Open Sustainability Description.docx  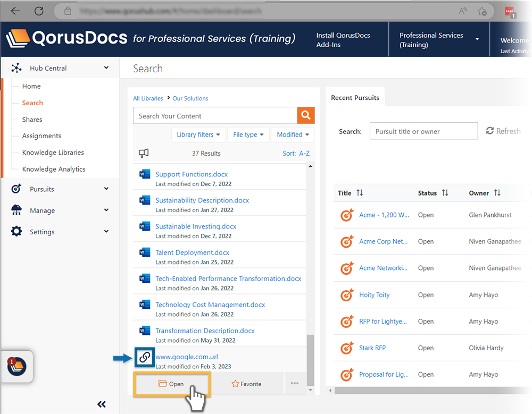(202, 200)
